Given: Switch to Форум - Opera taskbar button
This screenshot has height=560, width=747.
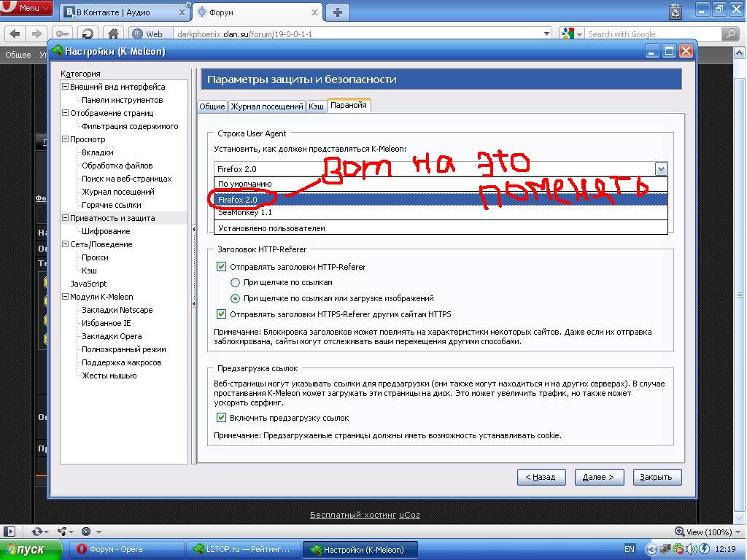Looking at the screenshot, I should (125, 550).
